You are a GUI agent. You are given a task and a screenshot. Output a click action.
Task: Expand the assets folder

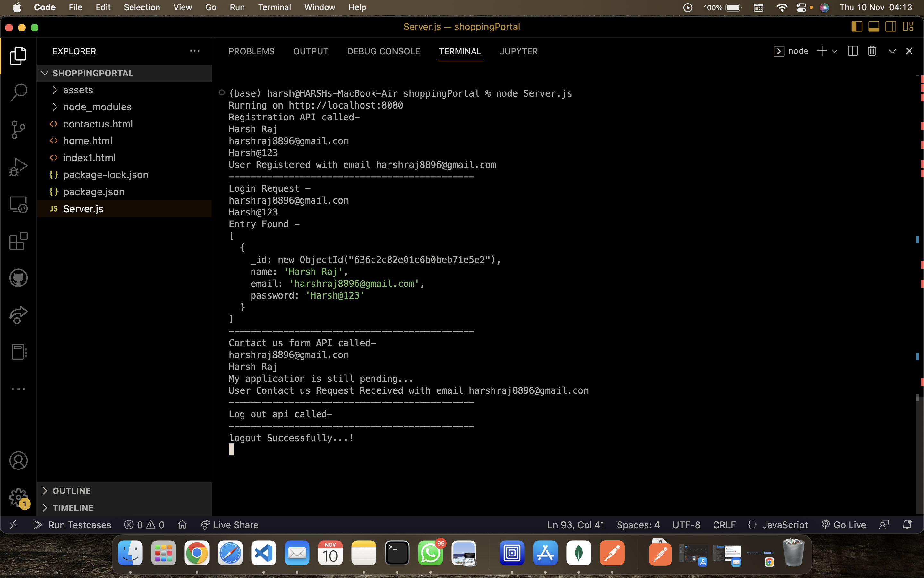point(124,90)
